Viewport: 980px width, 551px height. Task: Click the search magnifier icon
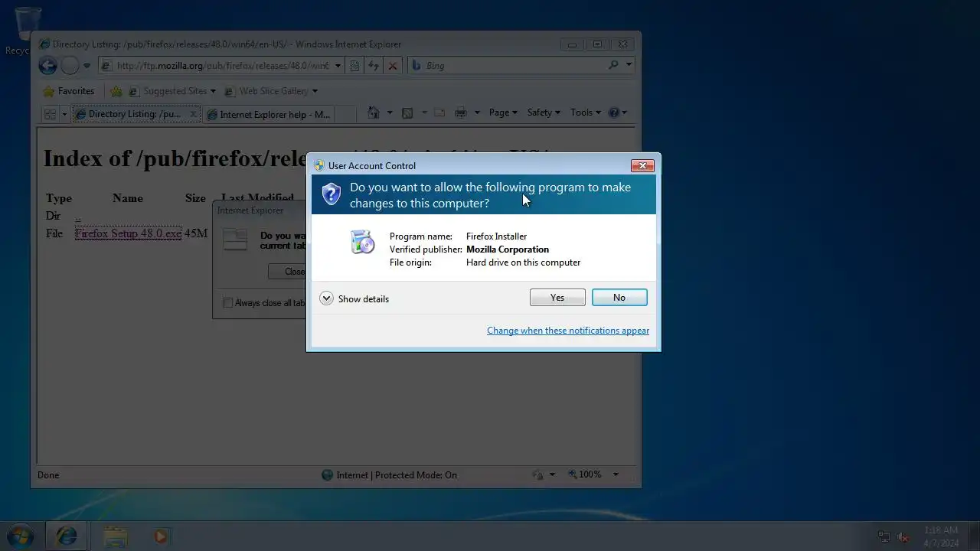613,66
